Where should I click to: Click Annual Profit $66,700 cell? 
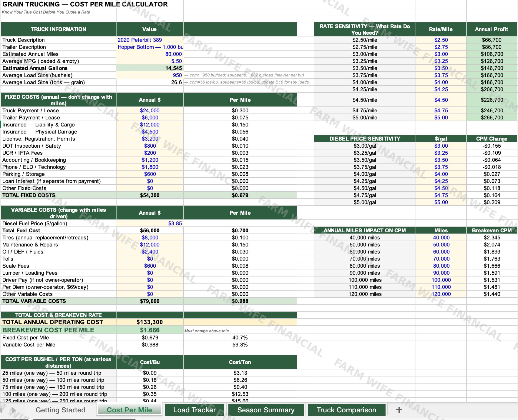click(492, 40)
